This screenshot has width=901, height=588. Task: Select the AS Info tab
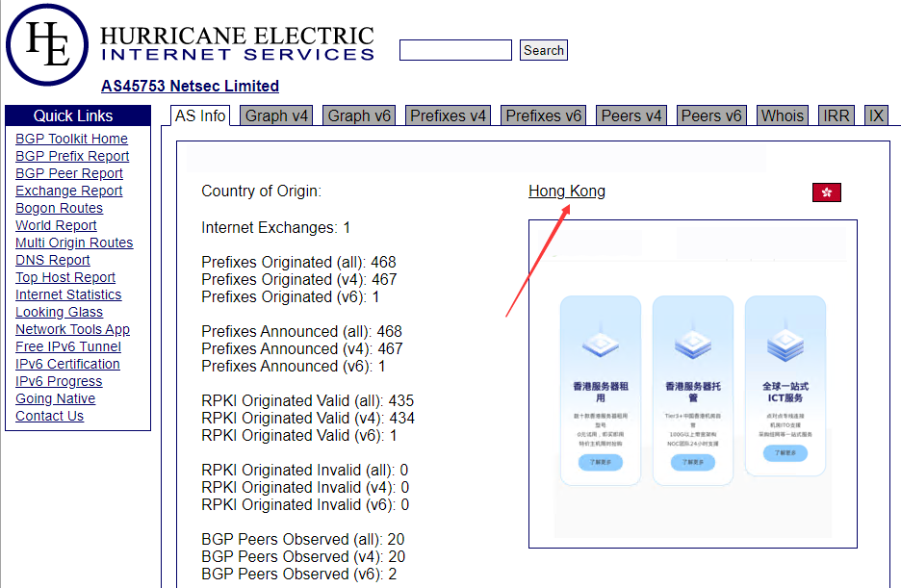tap(200, 115)
